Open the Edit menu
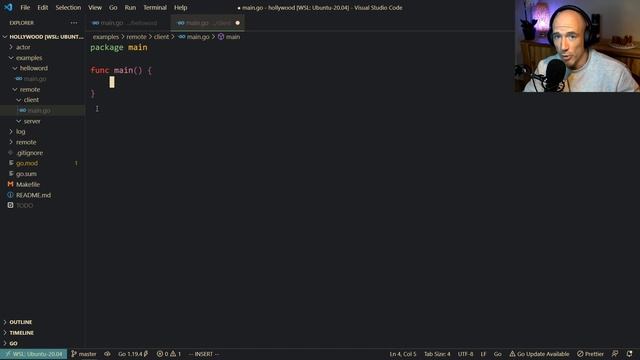 coord(42,7)
